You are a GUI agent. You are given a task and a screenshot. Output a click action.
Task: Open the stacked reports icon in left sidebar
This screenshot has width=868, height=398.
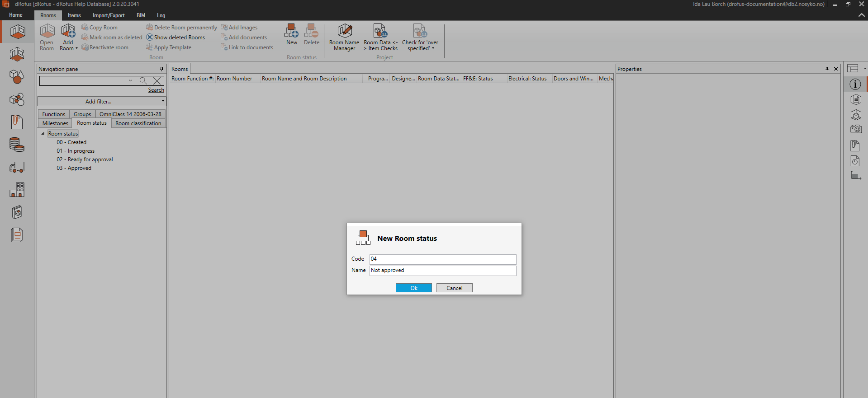(17, 235)
